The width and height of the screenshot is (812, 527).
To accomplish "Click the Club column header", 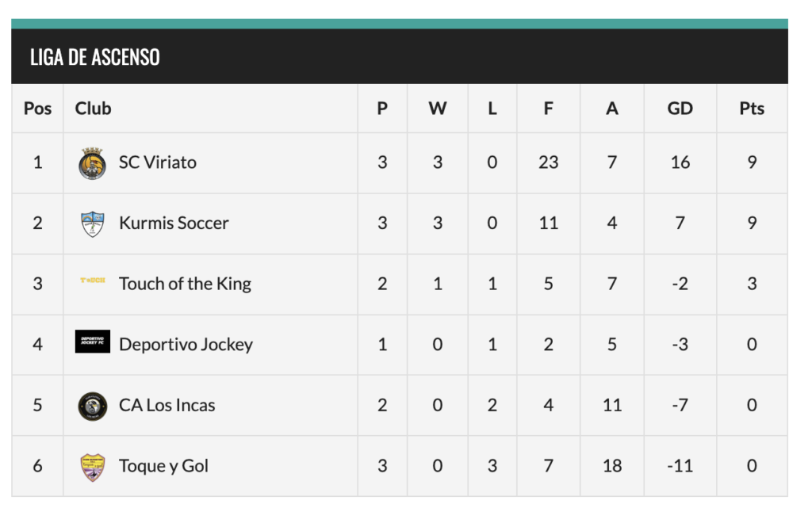I will pyautogui.click(x=93, y=109).
